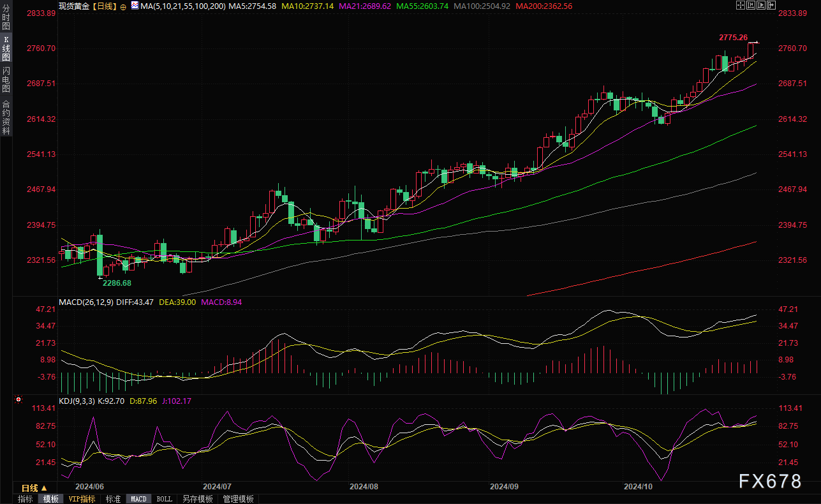Select the VIP指标 bottom tab
Screen dimensions: 821x504
click(x=82, y=499)
